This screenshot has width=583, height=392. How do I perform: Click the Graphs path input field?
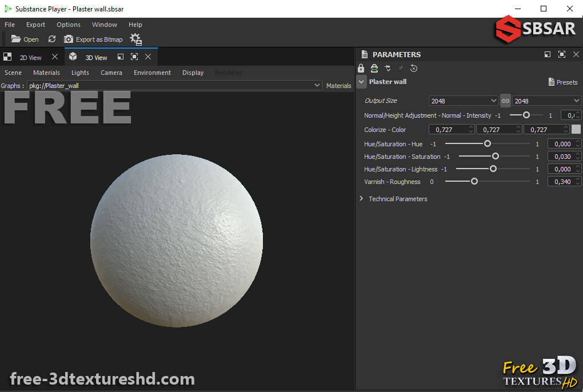point(171,85)
